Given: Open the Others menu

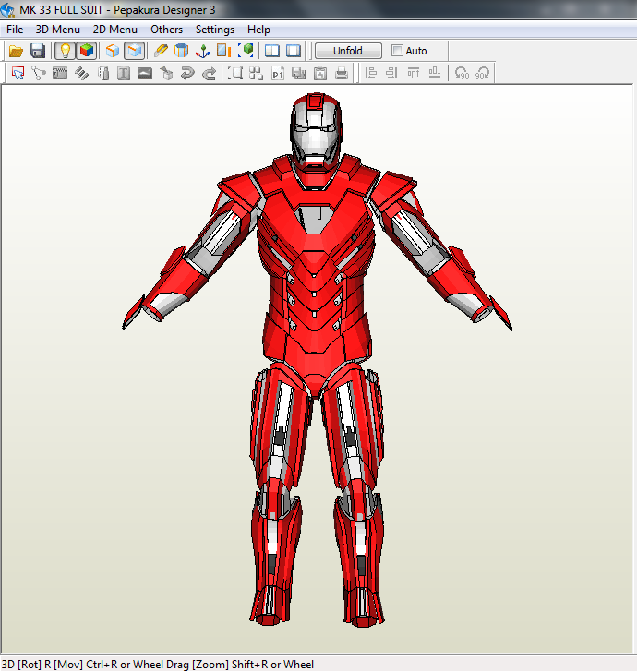Looking at the screenshot, I should (167, 30).
